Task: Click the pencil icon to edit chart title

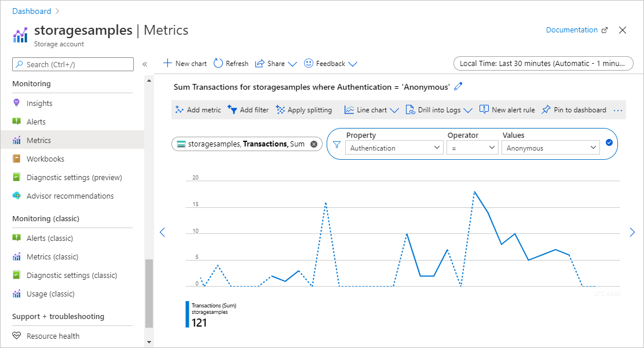Action: (459, 86)
